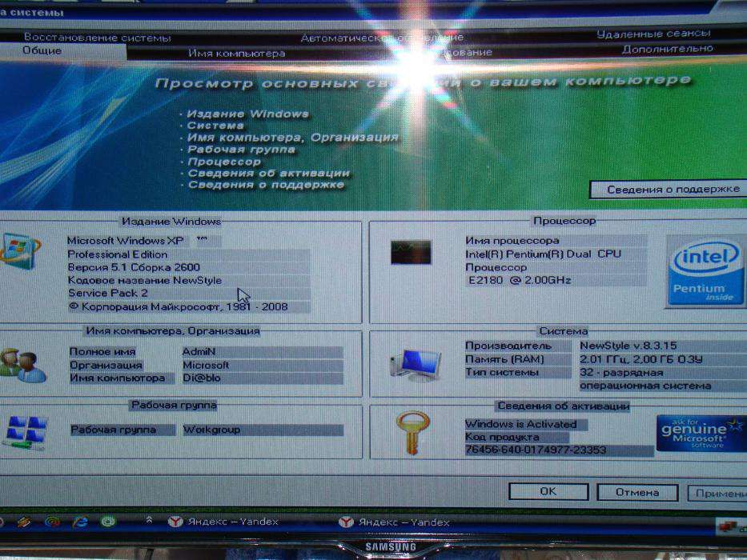
Task: Click the Service Pack 2 line
Action: pos(107,294)
